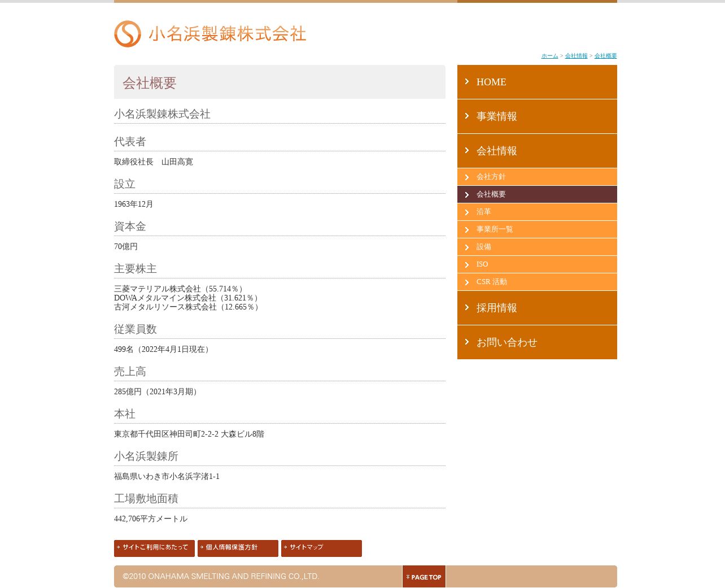Select the 事業所一覧 submenu item

click(537, 229)
